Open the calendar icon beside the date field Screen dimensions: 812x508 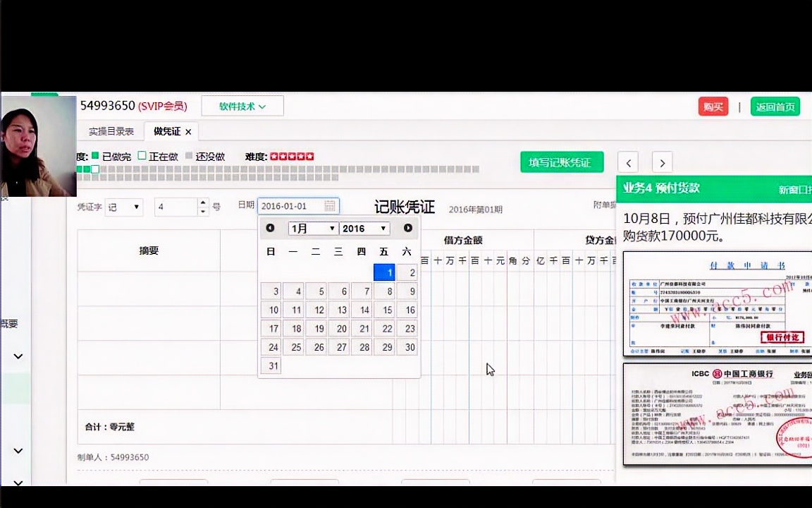click(x=329, y=205)
